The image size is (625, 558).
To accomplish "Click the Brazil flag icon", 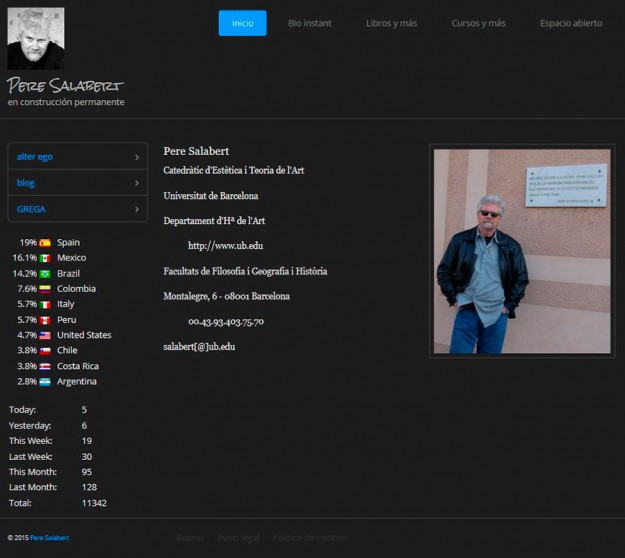I will click(45, 274).
